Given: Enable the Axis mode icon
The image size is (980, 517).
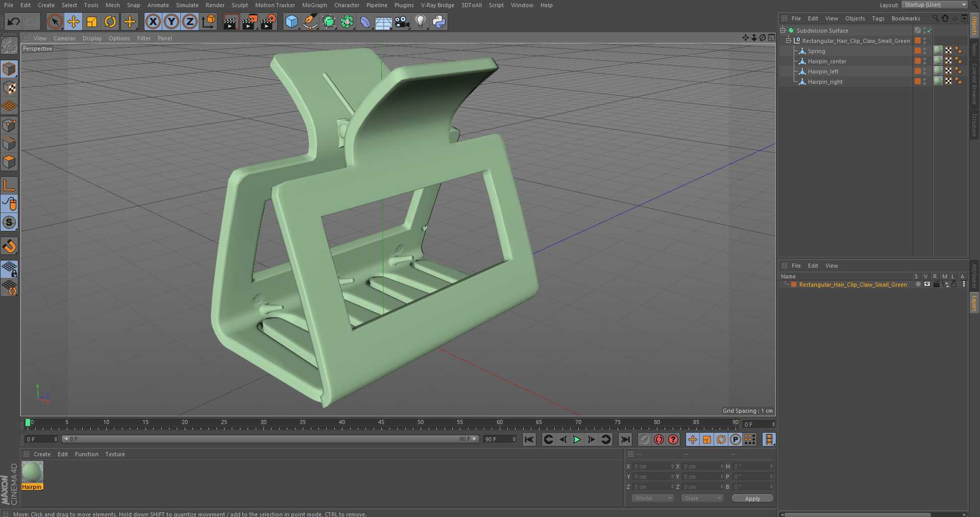Looking at the screenshot, I should coord(9,185).
